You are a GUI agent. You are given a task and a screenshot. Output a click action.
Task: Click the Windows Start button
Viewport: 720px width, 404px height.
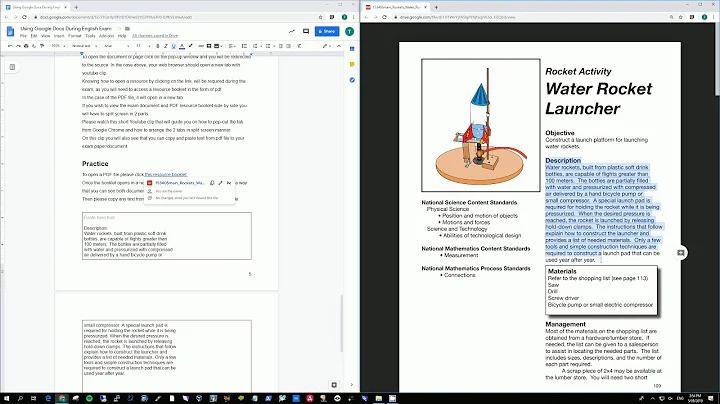point(6,398)
